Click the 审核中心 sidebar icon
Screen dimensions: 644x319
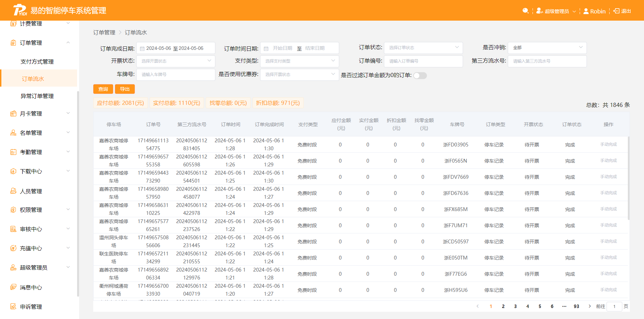(x=13, y=229)
